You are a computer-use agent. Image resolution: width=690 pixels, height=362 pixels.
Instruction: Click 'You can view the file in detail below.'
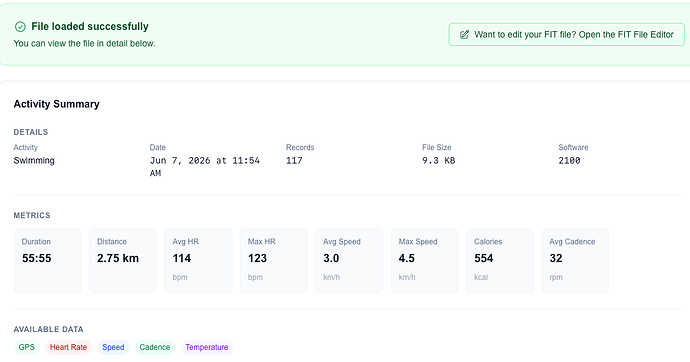pyautogui.click(x=84, y=44)
